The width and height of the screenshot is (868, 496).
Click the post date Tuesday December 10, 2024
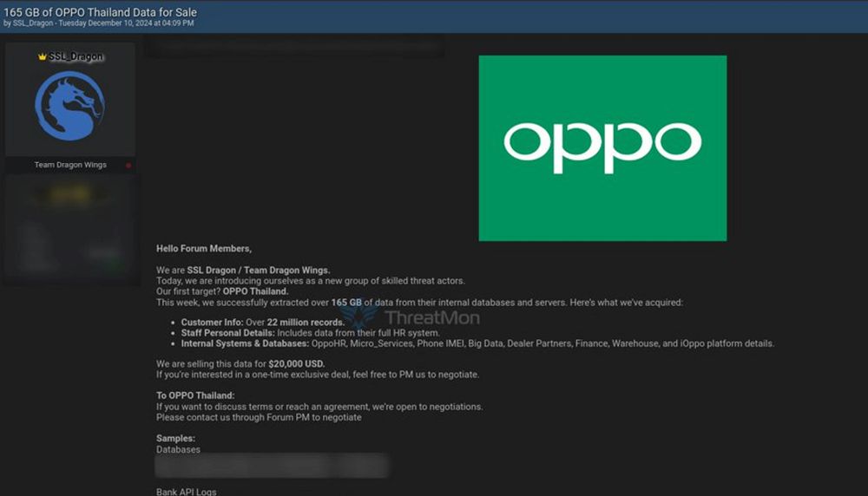(x=126, y=23)
